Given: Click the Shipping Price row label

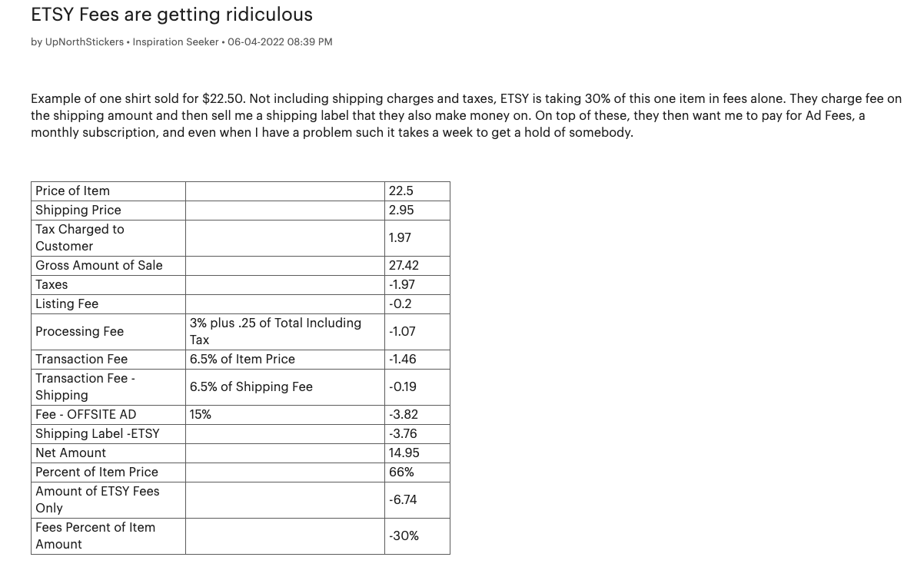Looking at the screenshot, I should pos(78,211).
